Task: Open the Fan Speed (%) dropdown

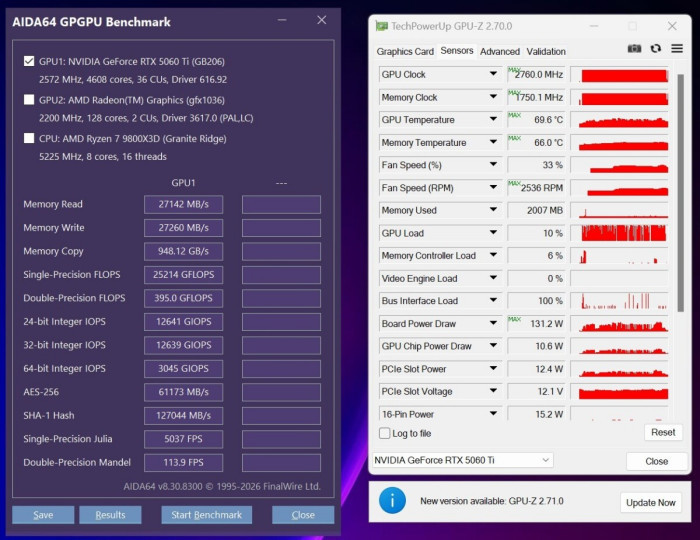Action: click(493, 164)
